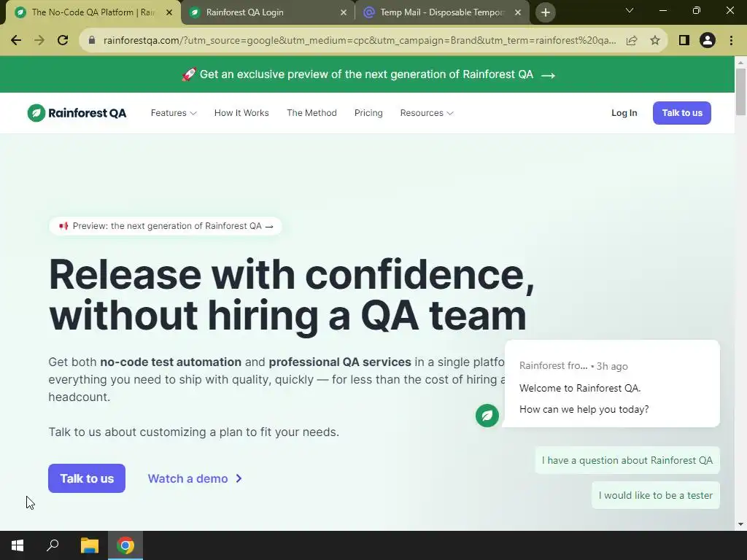
Task: Expand the Resources dropdown menu
Action: [426, 113]
